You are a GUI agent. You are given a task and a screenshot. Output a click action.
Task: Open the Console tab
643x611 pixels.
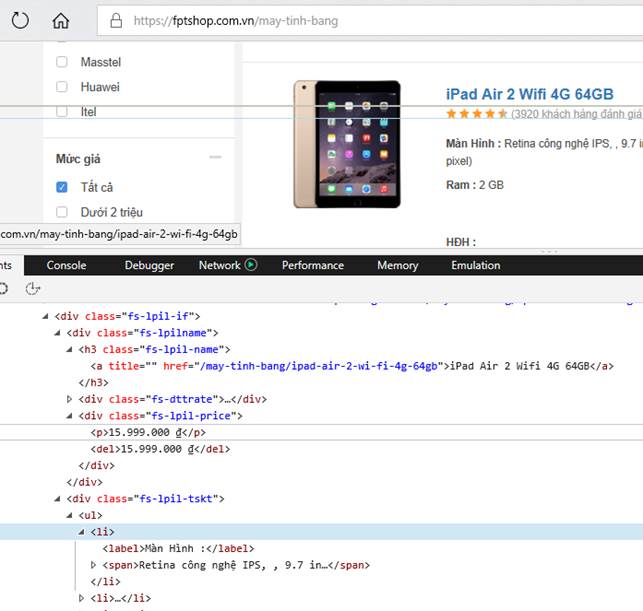coord(66,265)
